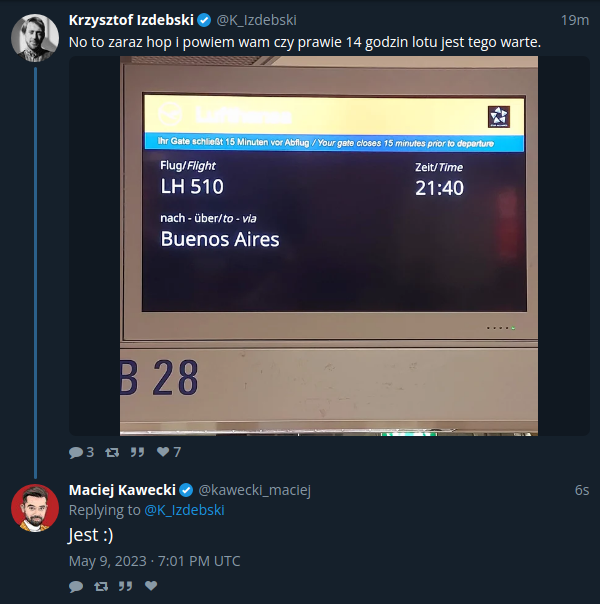The height and width of the screenshot is (604, 600).
Task: Click the verified badge next to Maciej Kawecki
Action: [186, 490]
